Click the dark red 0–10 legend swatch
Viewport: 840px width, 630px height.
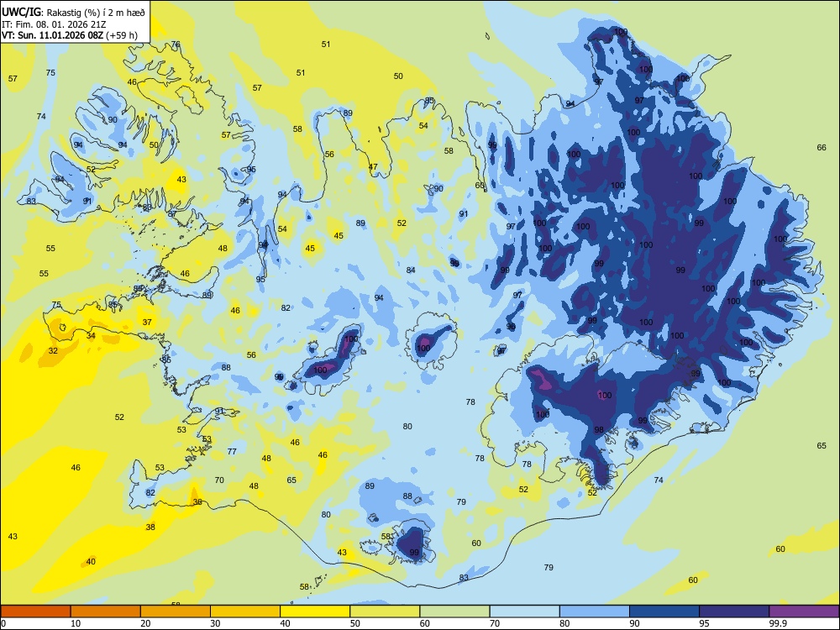(35, 612)
